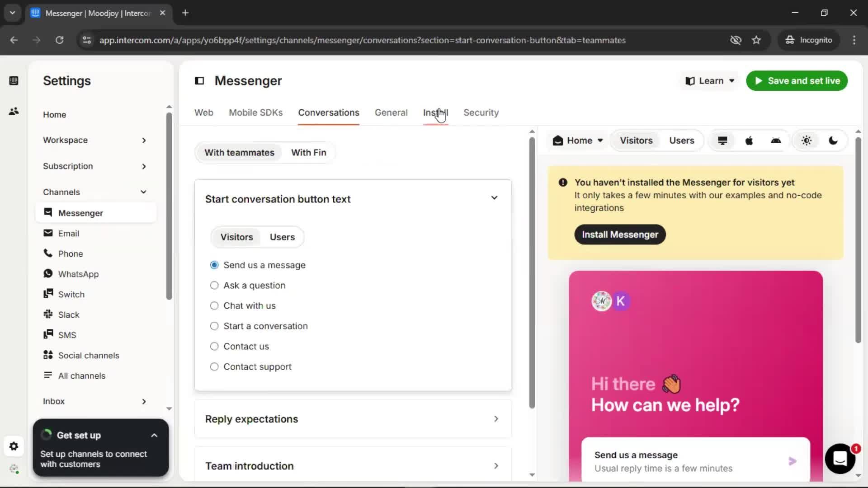
Task: Collapse the 'Get set up' card
Action: tap(154, 436)
